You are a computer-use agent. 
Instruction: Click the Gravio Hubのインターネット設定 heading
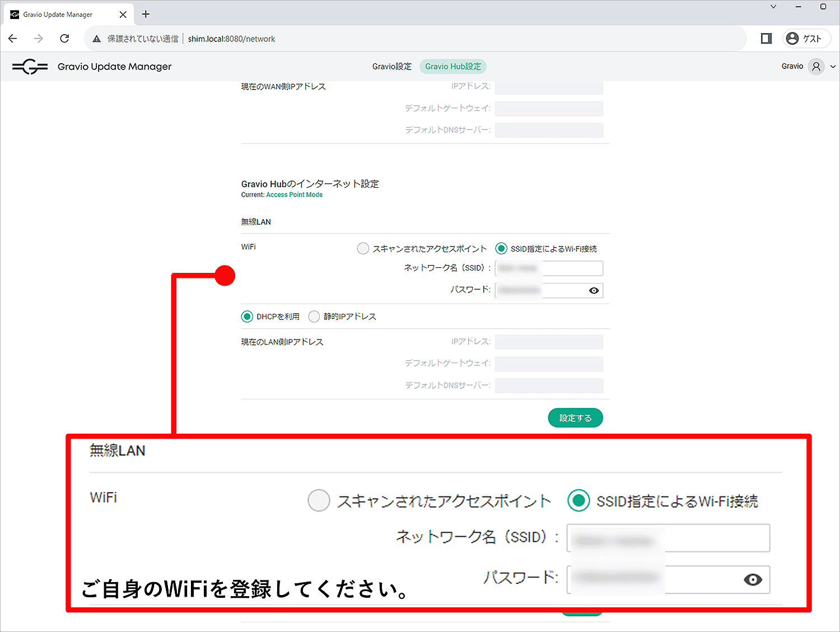(310, 184)
